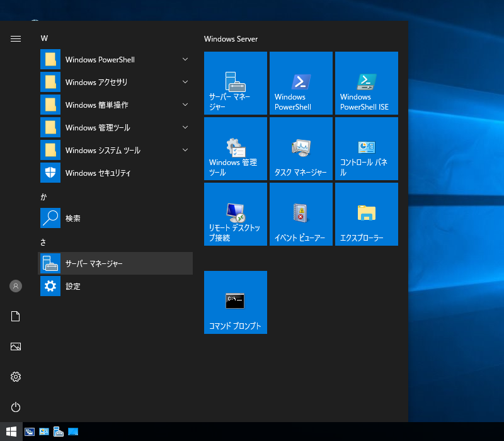This screenshot has width=504, height=441.
Task: Click the Windows セキュリティ text label
Action: pyautogui.click(x=98, y=173)
